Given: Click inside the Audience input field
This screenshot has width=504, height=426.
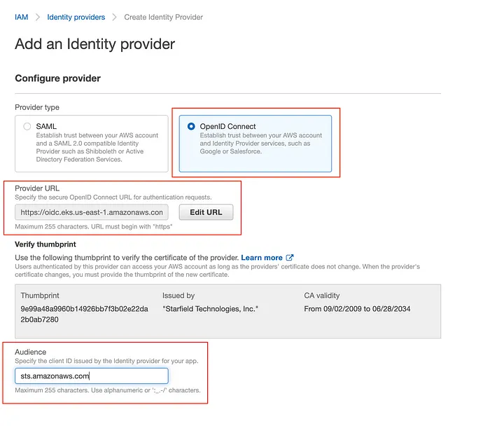Looking at the screenshot, I should [92, 376].
